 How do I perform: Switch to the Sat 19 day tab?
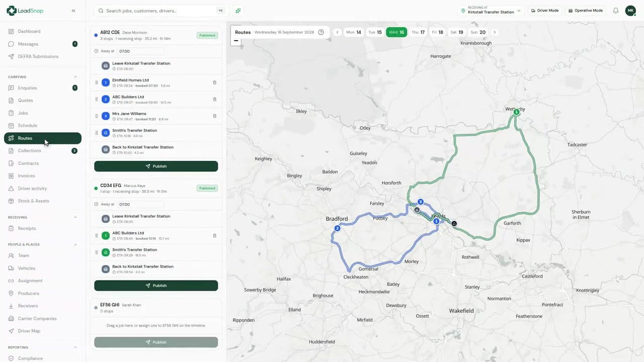click(x=457, y=32)
